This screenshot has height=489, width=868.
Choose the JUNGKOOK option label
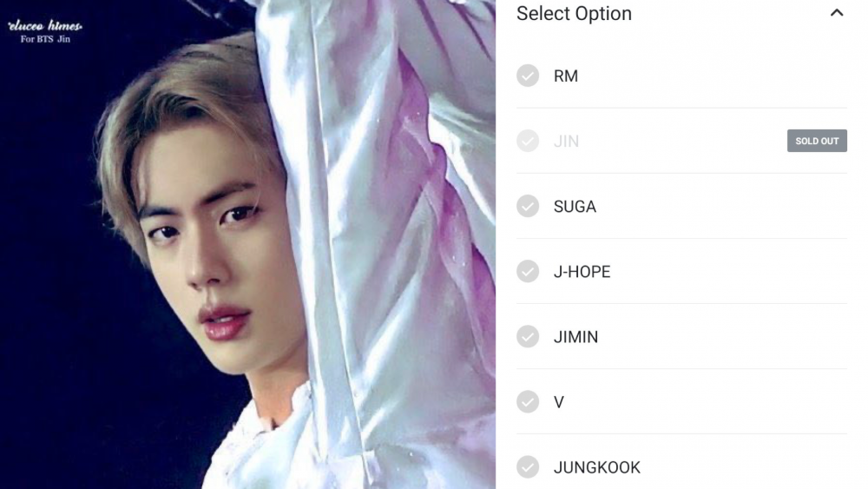(x=597, y=467)
